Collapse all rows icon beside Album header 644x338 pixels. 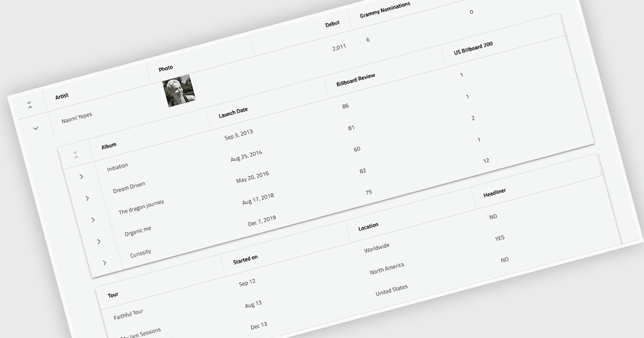click(x=76, y=156)
